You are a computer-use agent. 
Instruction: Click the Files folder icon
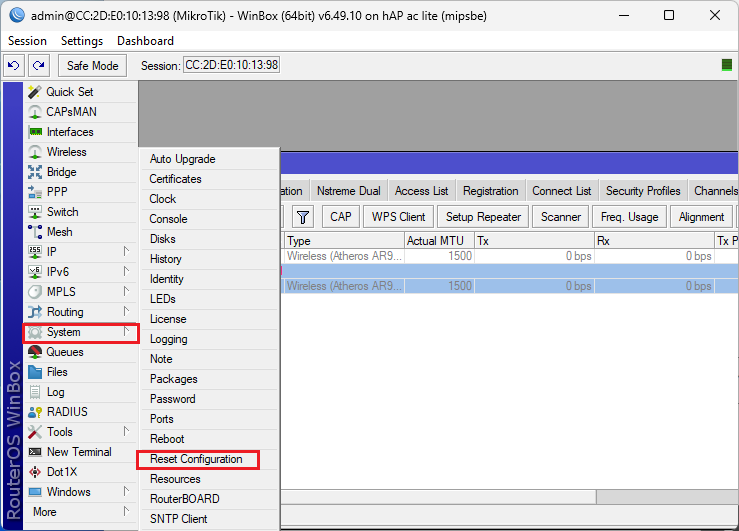35,372
